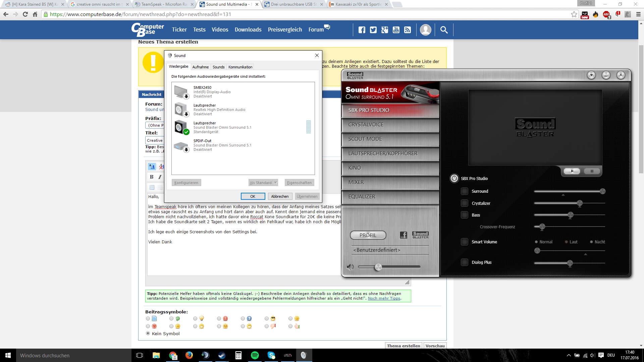Open the Windows Action Center notifications icon

click(601, 355)
